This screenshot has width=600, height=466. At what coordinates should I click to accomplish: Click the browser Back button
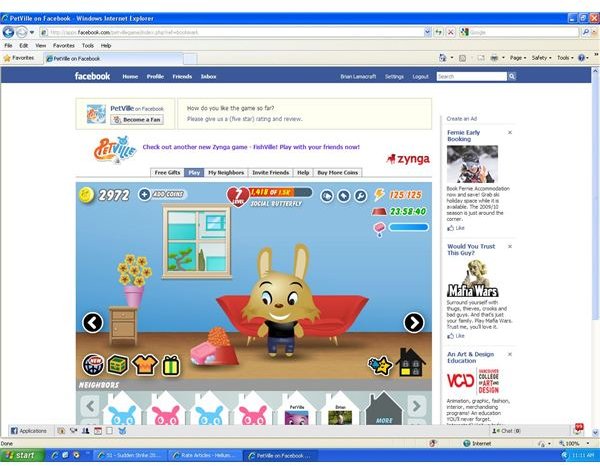8,32
